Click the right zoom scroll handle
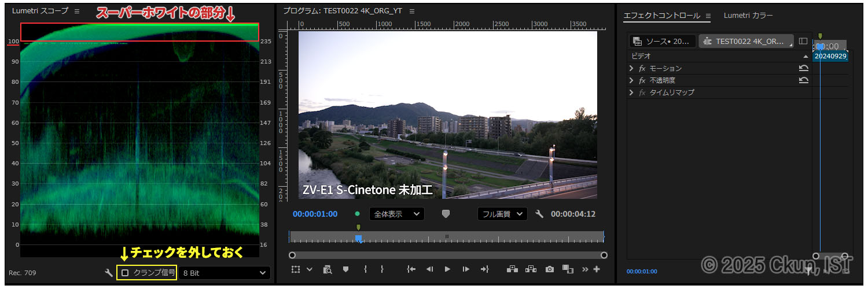 pos(604,255)
